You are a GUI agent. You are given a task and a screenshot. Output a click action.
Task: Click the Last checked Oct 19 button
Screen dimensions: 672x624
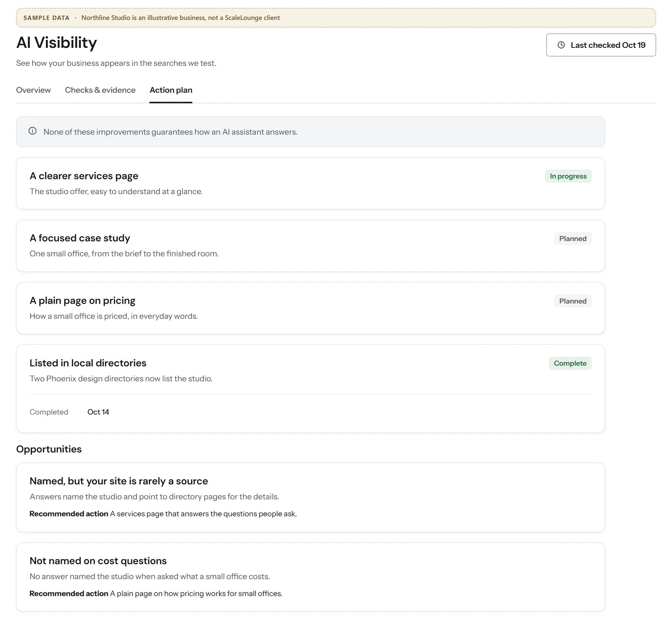(601, 45)
